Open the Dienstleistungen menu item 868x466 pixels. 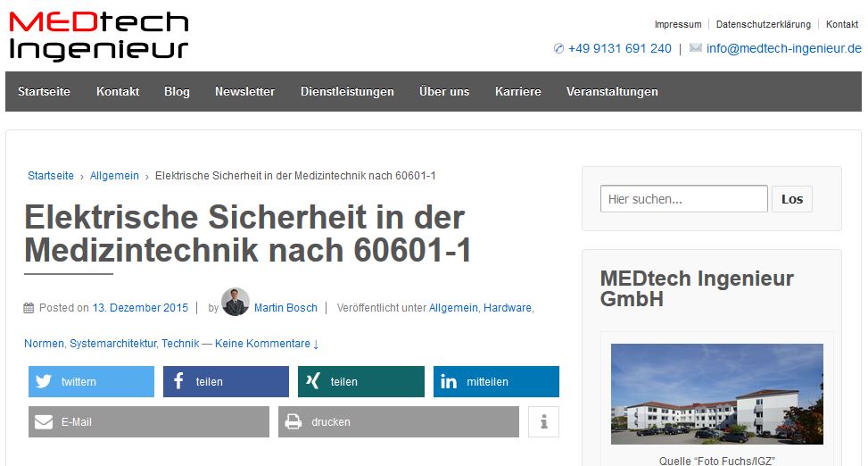click(x=347, y=91)
